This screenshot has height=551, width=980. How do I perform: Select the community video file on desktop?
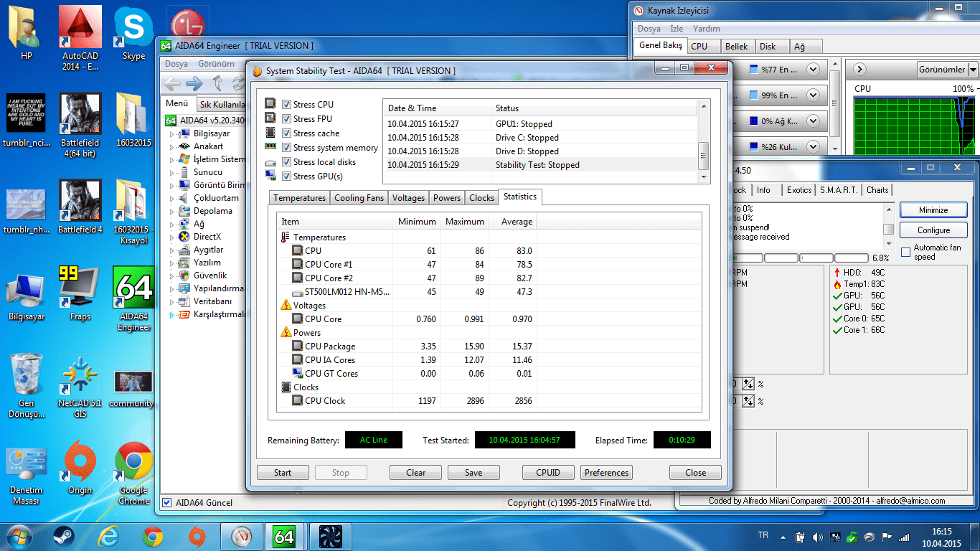132,389
